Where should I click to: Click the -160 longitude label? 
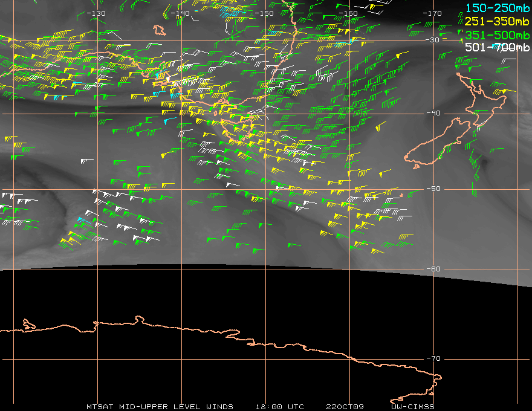[348, 13]
